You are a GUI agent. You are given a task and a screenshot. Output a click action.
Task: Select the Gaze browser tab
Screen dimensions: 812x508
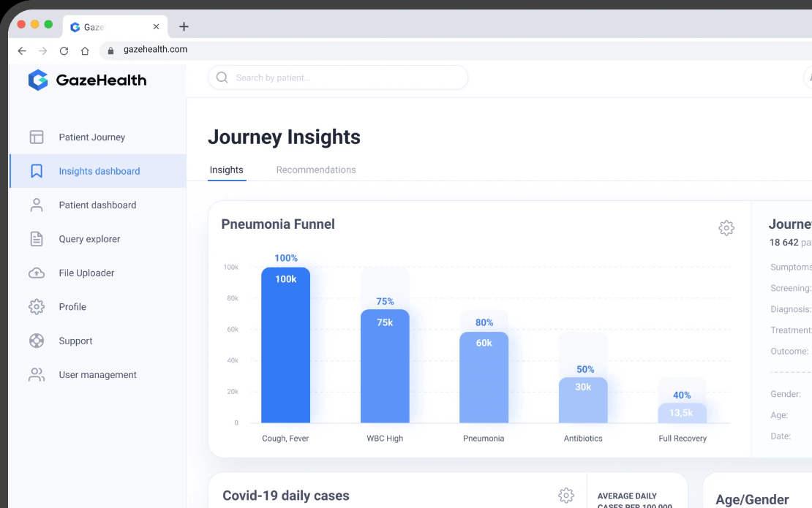pyautogui.click(x=115, y=27)
